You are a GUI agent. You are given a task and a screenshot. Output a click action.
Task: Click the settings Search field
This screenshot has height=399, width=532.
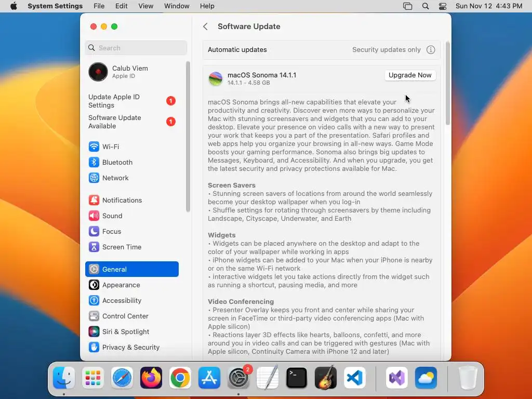pyautogui.click(x=136, y=48)
